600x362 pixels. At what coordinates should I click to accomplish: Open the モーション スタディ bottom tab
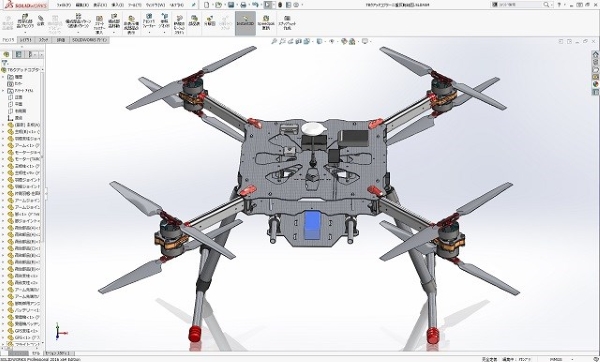(x=58, y=353)
